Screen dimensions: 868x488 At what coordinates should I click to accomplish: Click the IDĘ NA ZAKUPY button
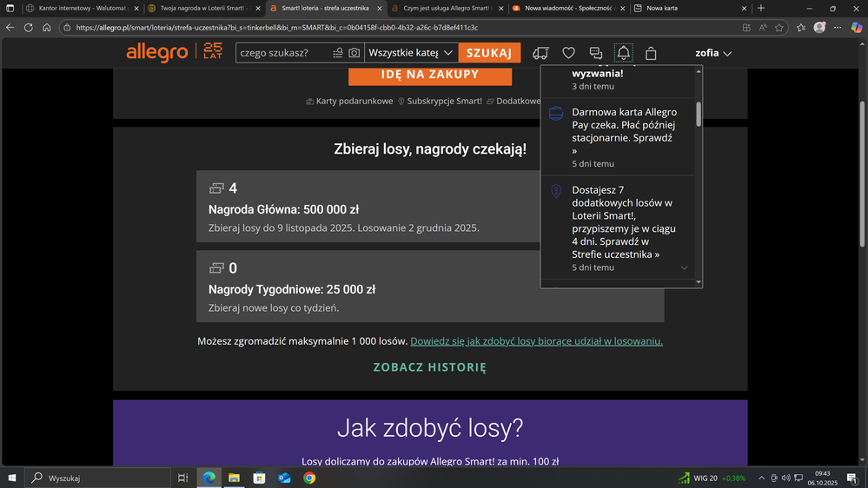coord(429,75)
